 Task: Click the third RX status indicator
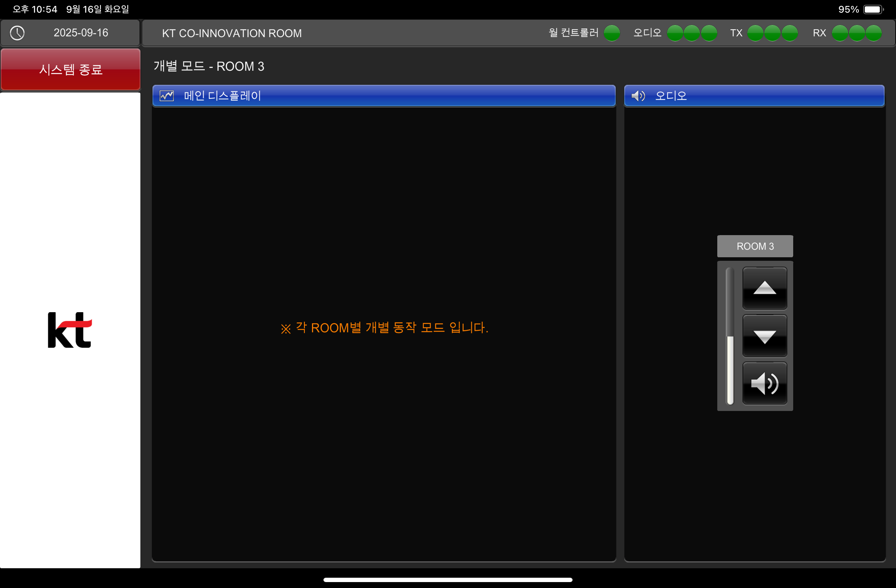(874, 33)
